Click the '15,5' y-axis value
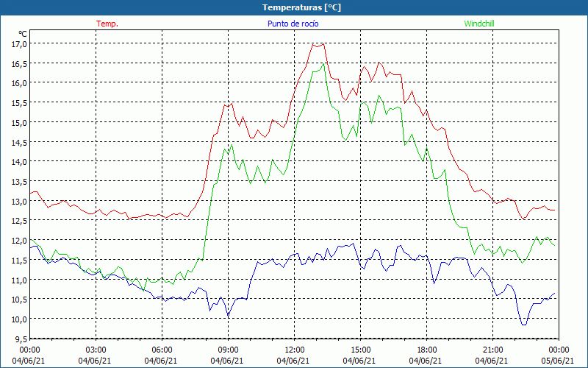The image size is (588, 368). [x=20, y=103]
